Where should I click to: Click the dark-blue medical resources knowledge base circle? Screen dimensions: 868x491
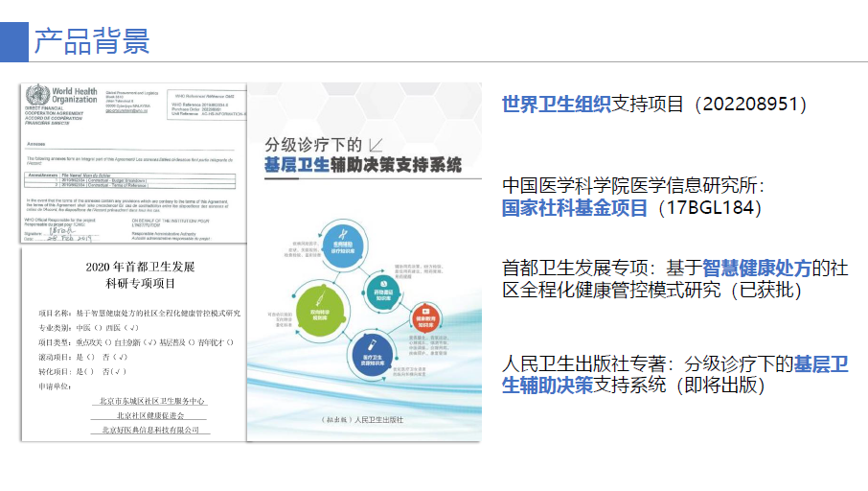tap(372, 357)
